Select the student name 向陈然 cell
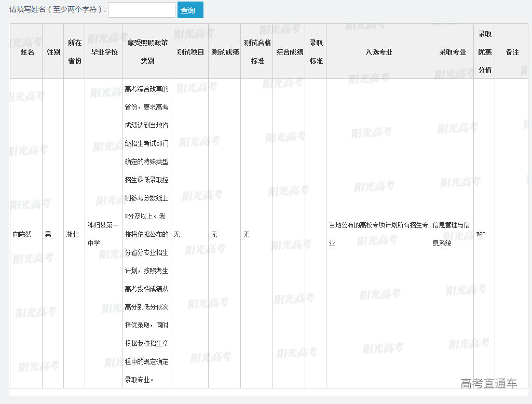The height and width of the screenshot is (404, 532). (22, 235)
